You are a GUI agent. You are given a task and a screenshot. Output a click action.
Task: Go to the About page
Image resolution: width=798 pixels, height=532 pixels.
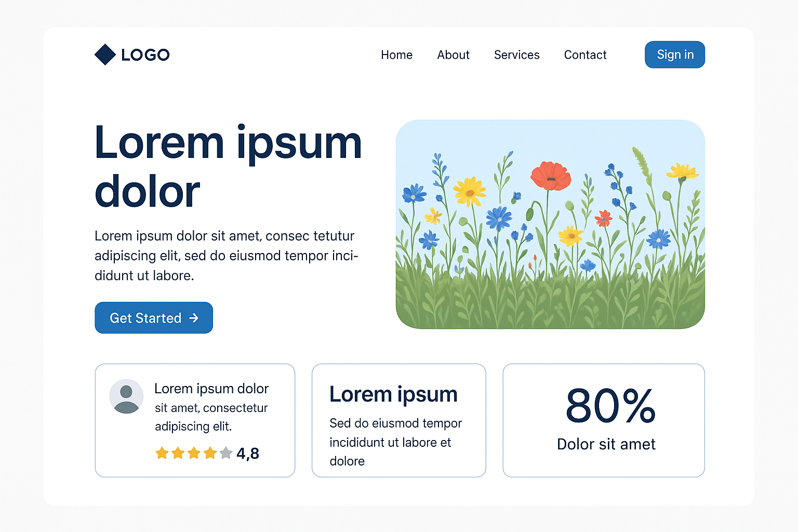click(453, 55)
